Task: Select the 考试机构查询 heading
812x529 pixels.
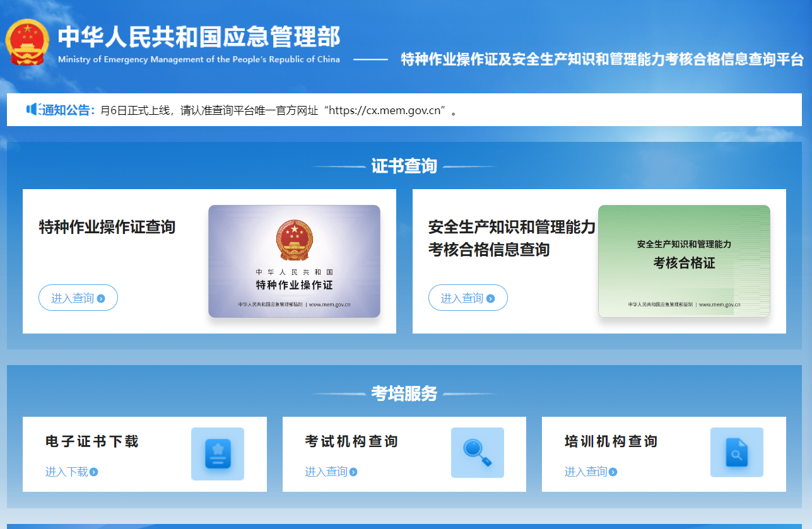Action: 351,441
